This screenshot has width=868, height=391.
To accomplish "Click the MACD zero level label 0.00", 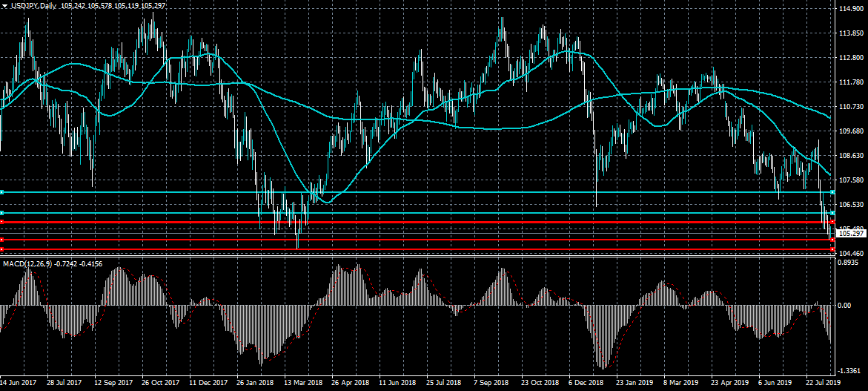I will tap(844, 305).
